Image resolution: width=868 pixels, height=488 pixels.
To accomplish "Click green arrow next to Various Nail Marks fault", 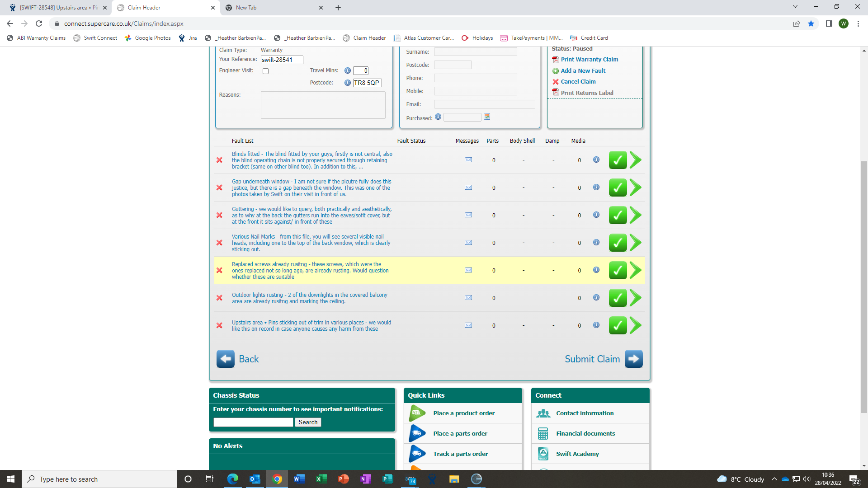I will [x=636, y=243].
